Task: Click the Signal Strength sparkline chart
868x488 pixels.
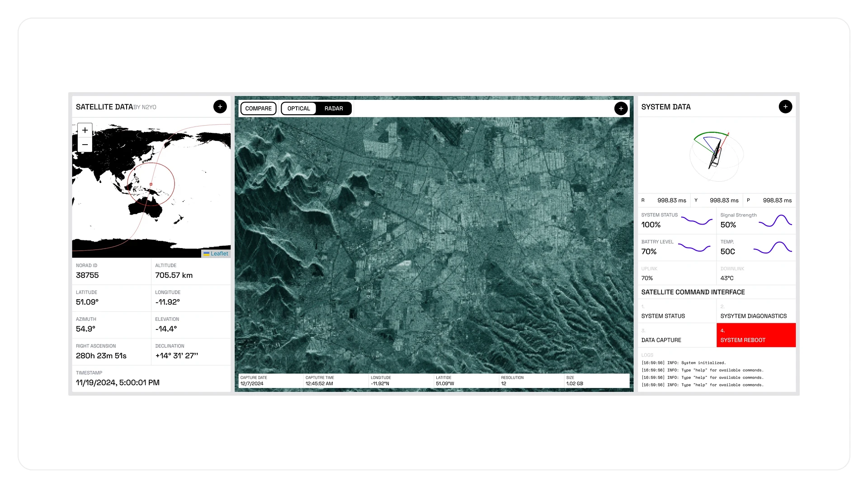Action: click(x=775, y=221)
